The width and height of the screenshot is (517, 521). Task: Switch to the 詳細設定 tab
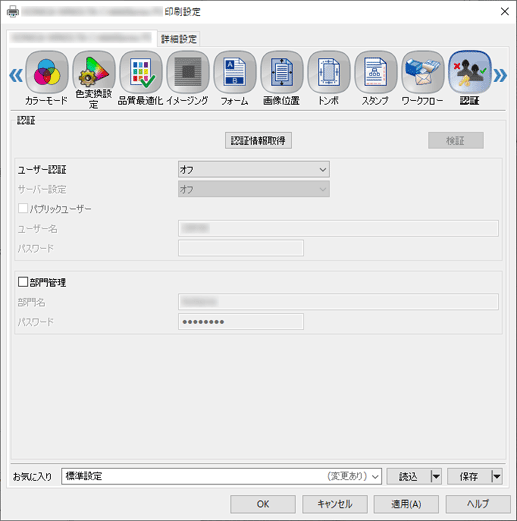179,39
